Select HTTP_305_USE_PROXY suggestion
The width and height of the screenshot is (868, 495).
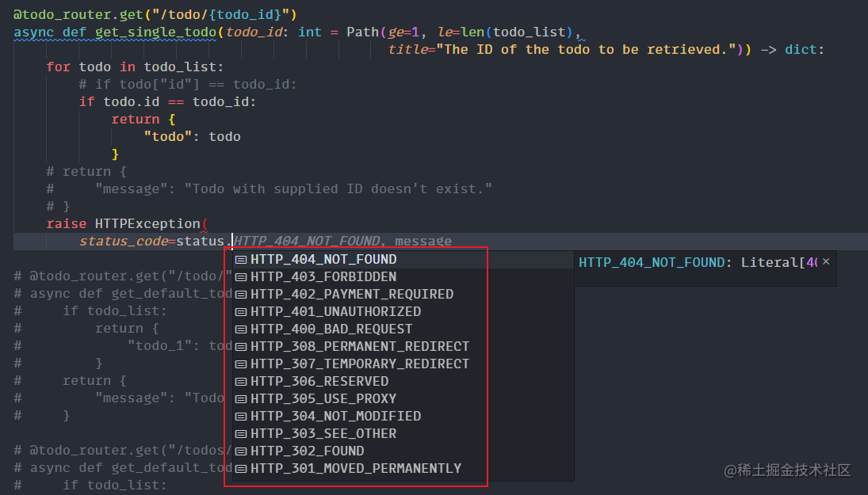403,398
